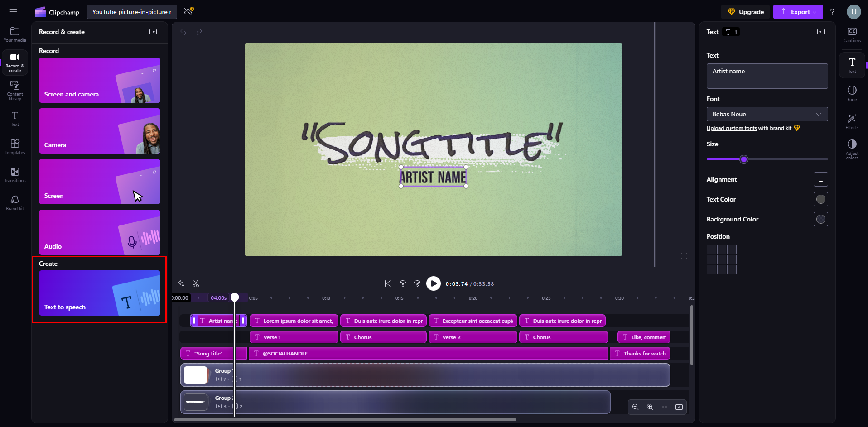Enter fullscreen preview mode
This screenshot has height=427, width=868.
click(684, 256)
